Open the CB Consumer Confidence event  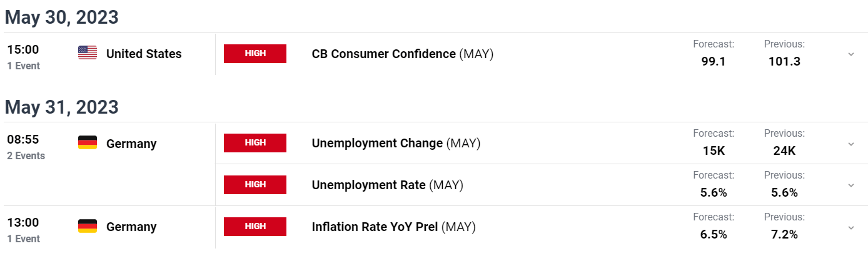[403, 54]
